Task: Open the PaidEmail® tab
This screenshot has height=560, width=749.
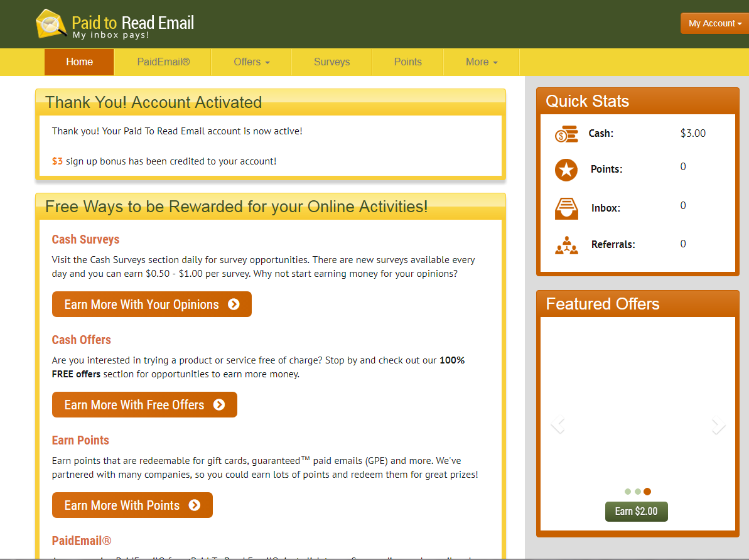Action: tap(163, 62)
